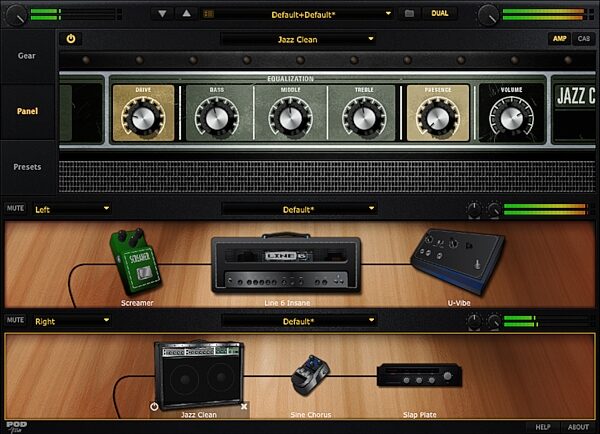Click the Sine Chorus pedal
The width and height of the screenshot is (600, 434).
tap(310, 376)
